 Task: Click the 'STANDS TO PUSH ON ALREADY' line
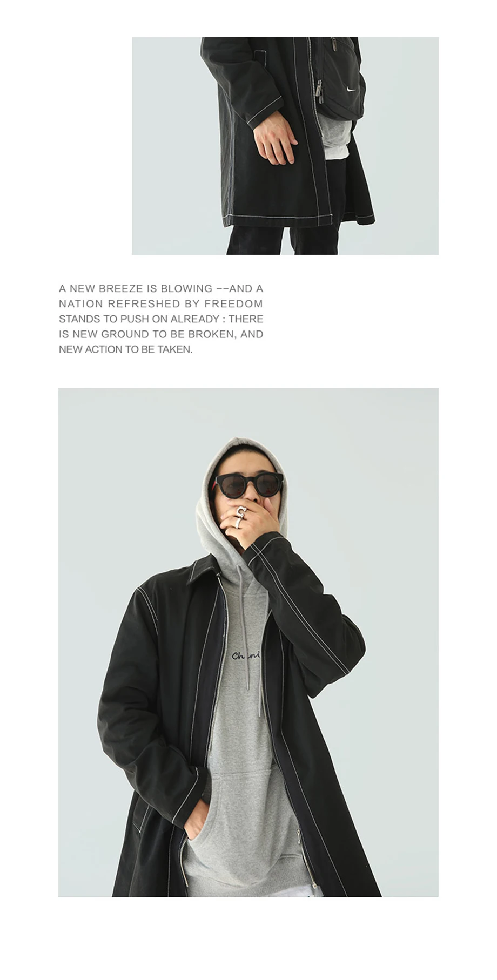[139, 319]
